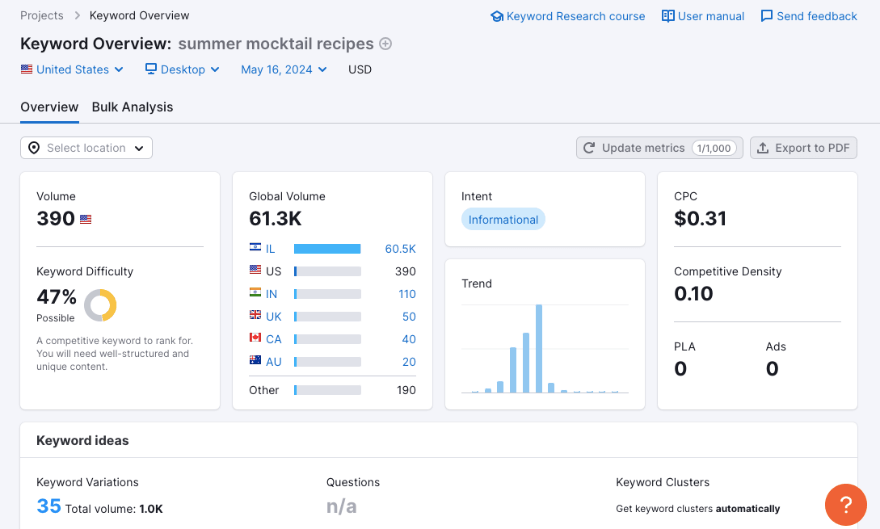Click the tallest bar in Trend chart

tap(539, 349)
